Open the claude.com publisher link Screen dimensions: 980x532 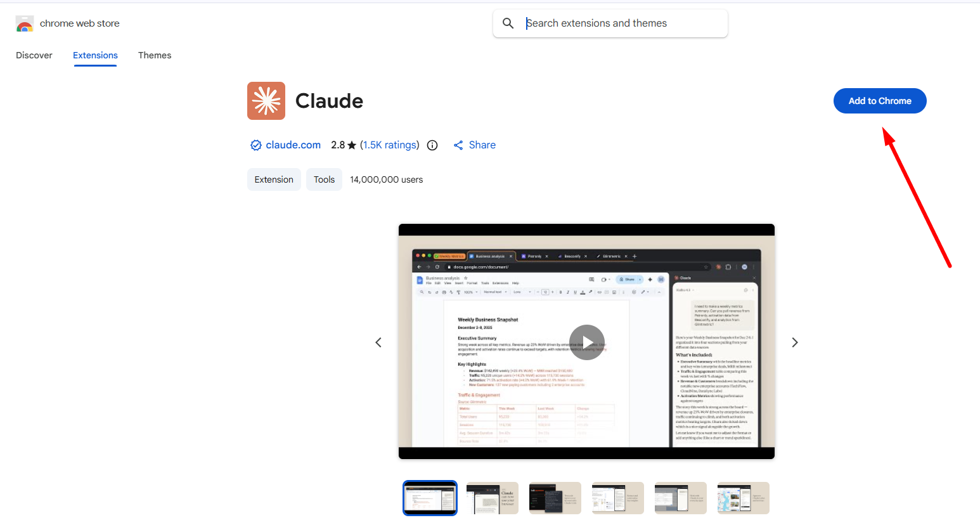tap(293, 145)
